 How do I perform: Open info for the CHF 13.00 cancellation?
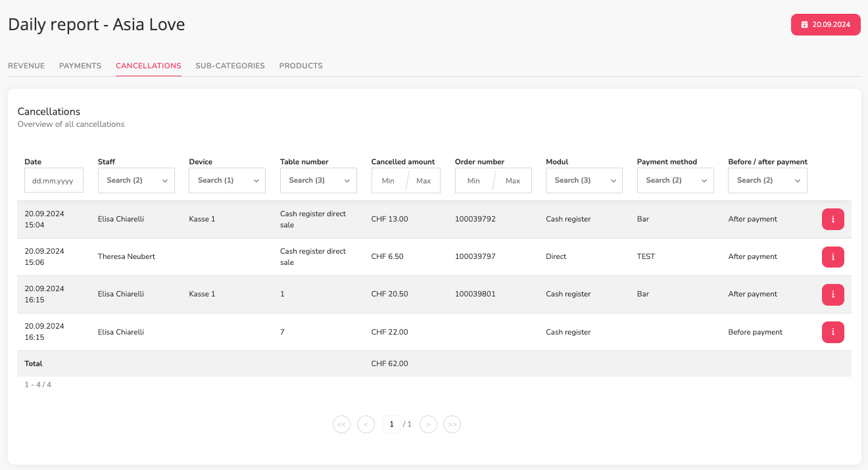coord(832,220)
